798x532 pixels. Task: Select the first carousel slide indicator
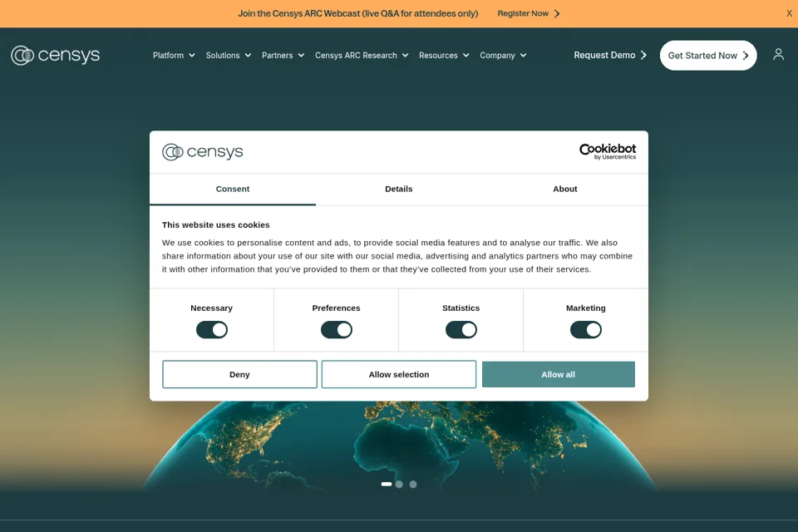[x=387, y=484]
